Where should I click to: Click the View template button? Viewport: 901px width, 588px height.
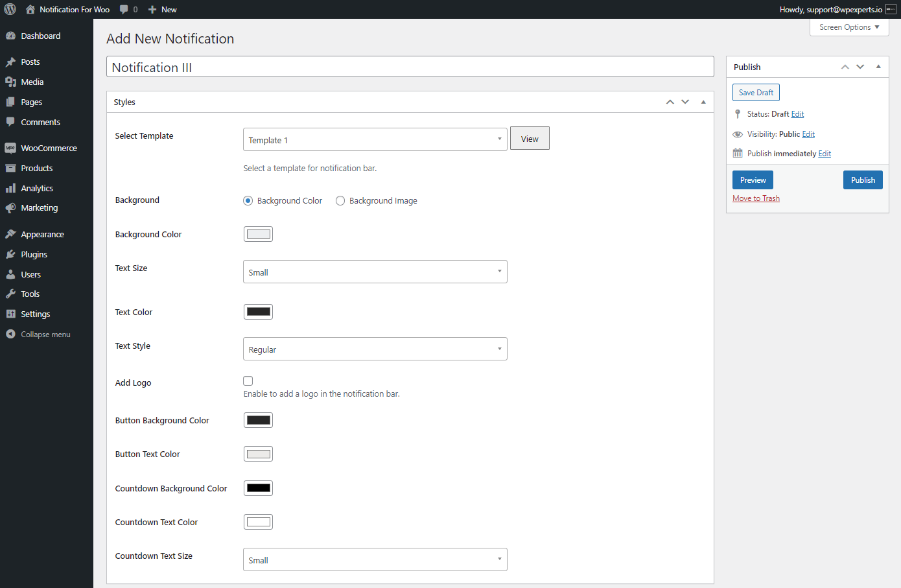coord(530,139)
